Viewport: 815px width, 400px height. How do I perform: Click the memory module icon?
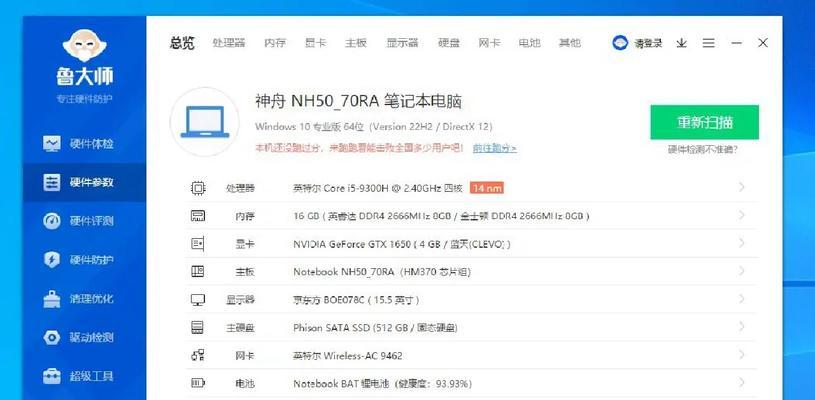pos(198,216)
